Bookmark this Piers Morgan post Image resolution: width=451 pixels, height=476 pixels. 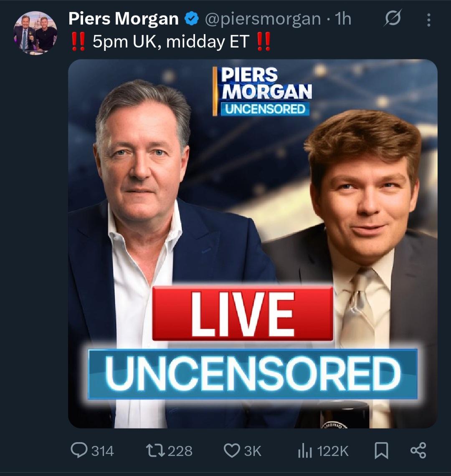381,451
